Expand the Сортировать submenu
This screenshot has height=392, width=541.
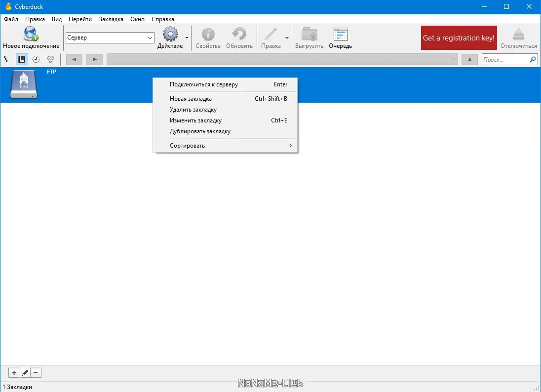pos(225,146)
